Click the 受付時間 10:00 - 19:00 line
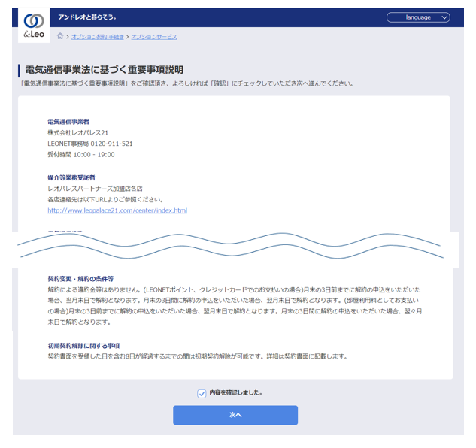This screenshot has height=448, width=476. (x=81, y=155)
